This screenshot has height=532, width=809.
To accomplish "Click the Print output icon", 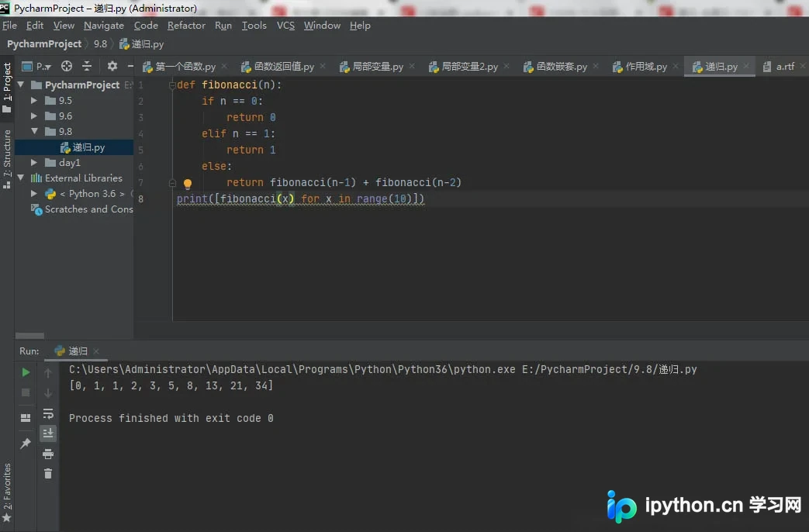I will tap(48, 454).
